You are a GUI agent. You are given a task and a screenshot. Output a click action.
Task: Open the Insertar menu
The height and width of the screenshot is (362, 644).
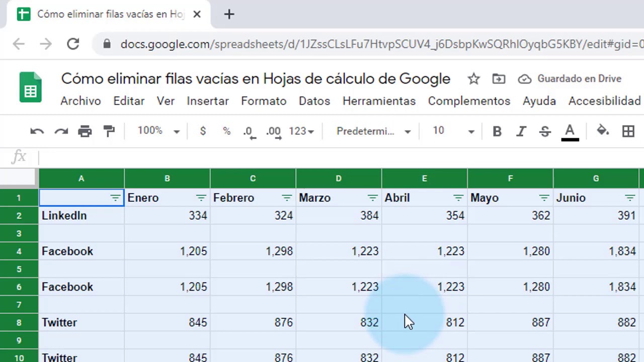pyautogui.click(x=208, y=101)
